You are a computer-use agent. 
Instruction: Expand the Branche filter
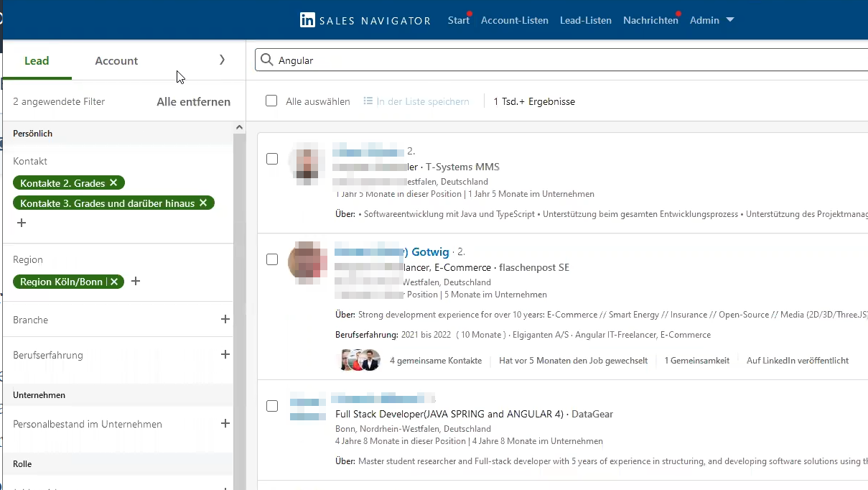225,319
